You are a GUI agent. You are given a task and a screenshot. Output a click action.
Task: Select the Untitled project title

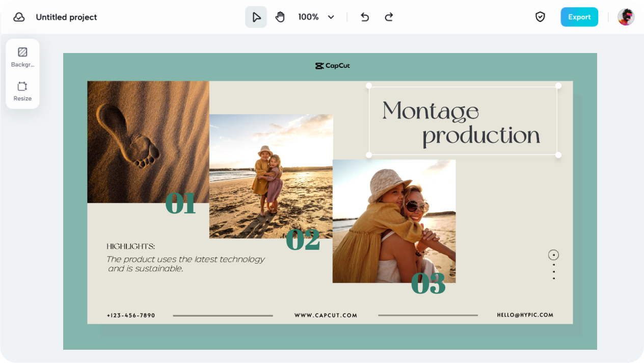[x=66, y=17]
